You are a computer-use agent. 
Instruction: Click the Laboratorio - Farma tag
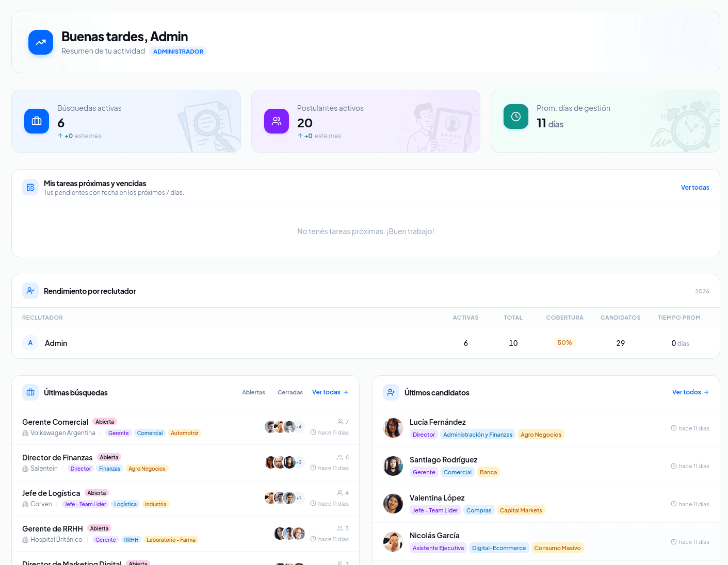click(x=171, y=540)
